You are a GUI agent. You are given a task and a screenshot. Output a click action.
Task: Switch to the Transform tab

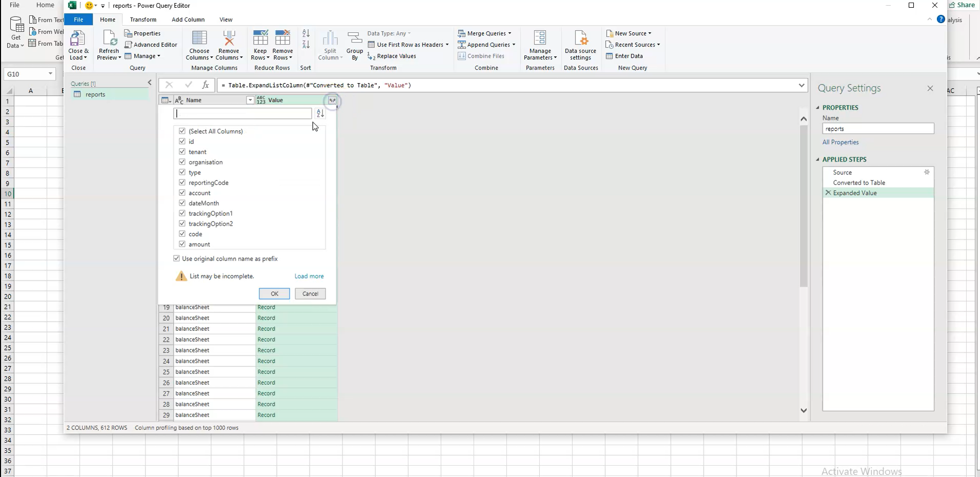[x=143, y=19]
